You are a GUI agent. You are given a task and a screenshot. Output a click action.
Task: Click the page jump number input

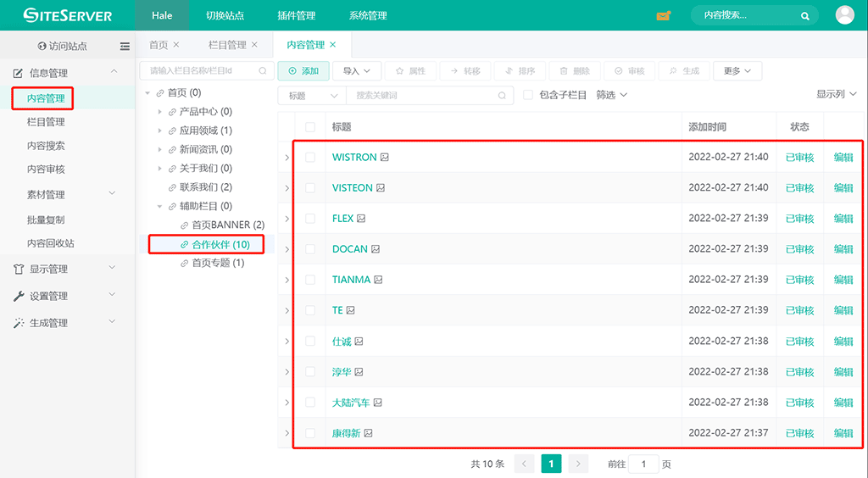(x=643, y=464)
